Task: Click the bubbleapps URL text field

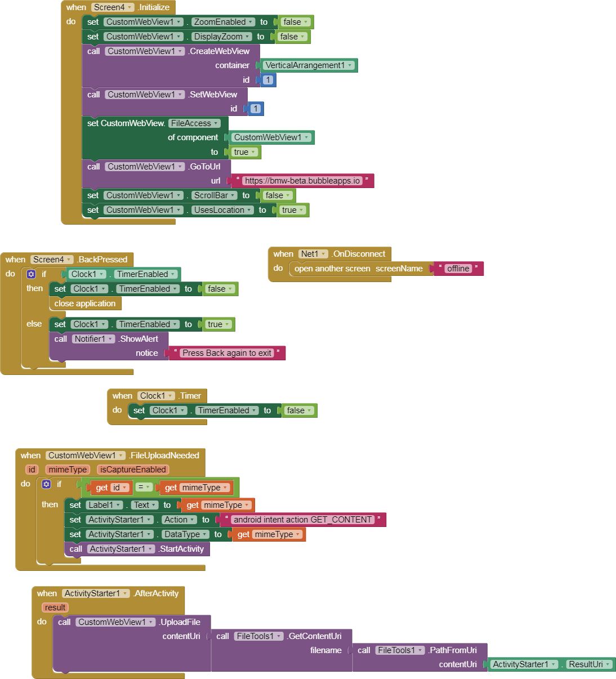Action: click(302, 181)
